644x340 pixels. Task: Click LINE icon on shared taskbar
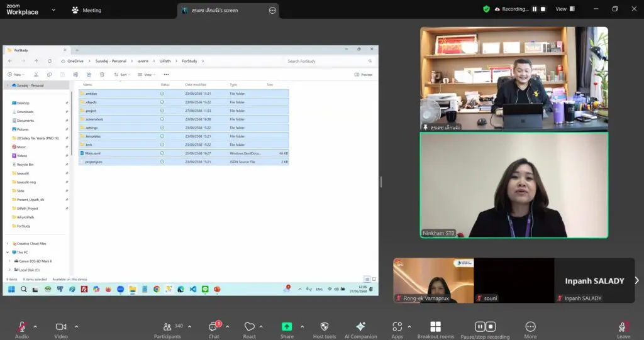point(205,289)
